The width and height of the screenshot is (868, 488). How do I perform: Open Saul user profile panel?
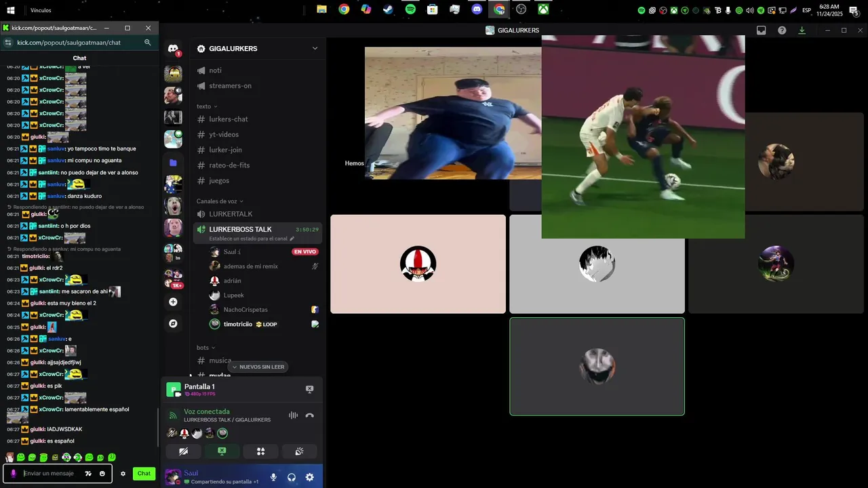click(x=214, y=476)
